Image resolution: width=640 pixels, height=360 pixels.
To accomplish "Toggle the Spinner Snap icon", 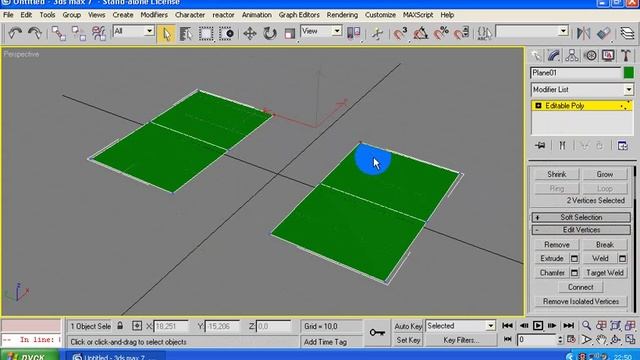I will point(461,33).
